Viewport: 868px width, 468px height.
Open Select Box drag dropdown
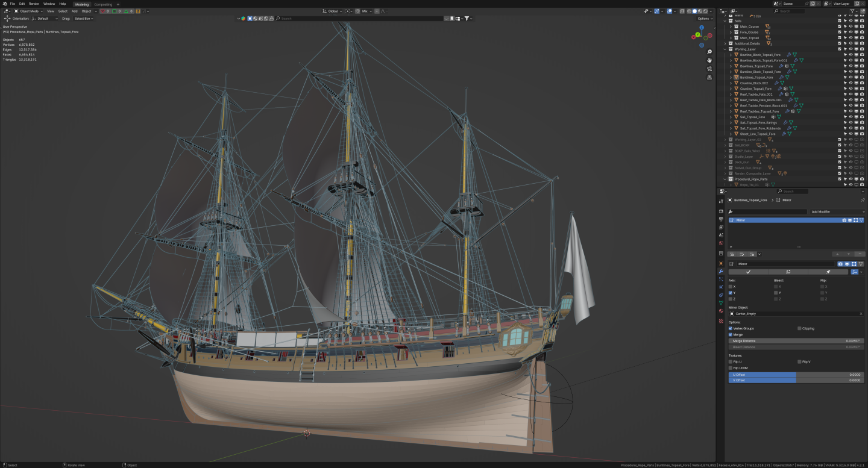[84, 19]
